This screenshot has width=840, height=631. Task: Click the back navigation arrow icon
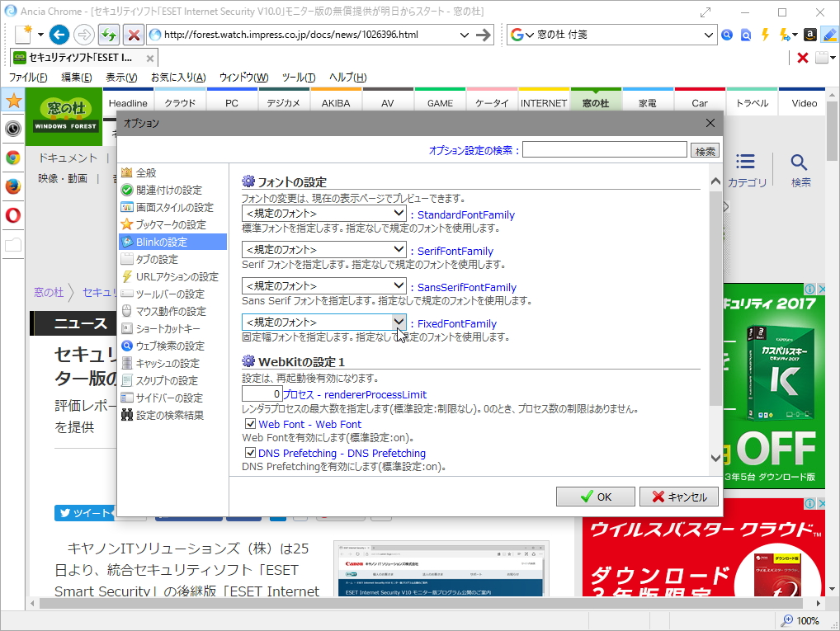click(x=58, y=35)
